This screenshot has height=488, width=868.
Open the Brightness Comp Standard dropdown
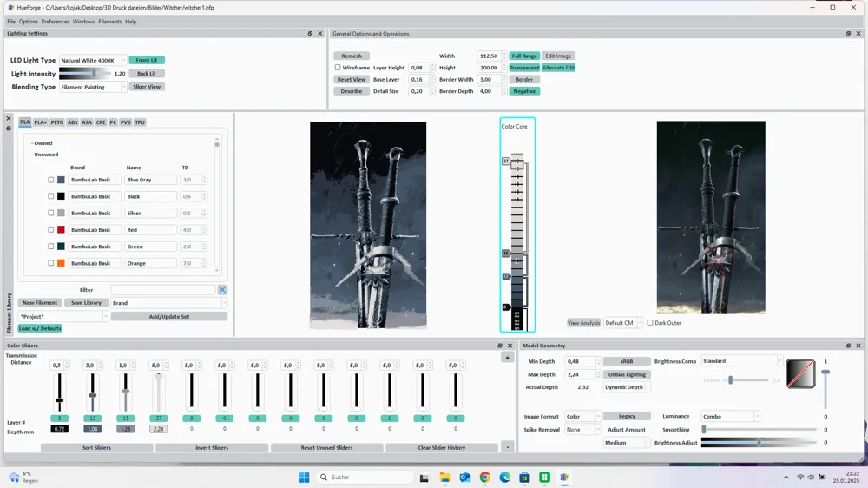(742, 360)
